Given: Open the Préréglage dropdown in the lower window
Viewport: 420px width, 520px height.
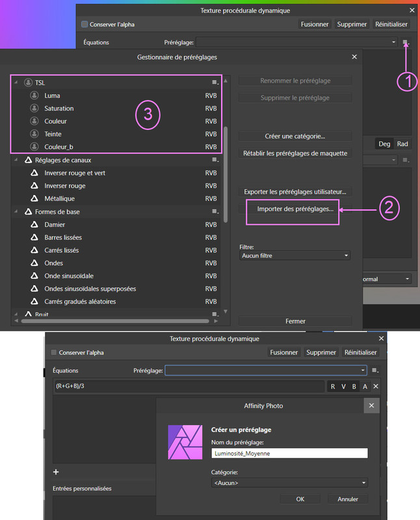Looking at the screenshot, I should 266,370.
